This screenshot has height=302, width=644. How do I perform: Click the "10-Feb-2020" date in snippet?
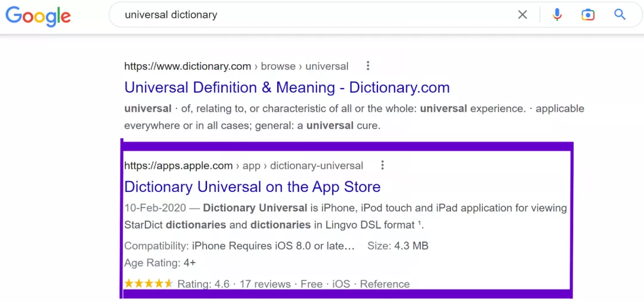155,208
